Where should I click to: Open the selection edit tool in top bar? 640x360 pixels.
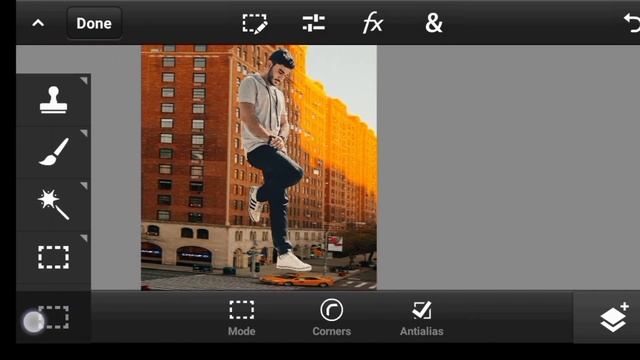coord(255,24)
